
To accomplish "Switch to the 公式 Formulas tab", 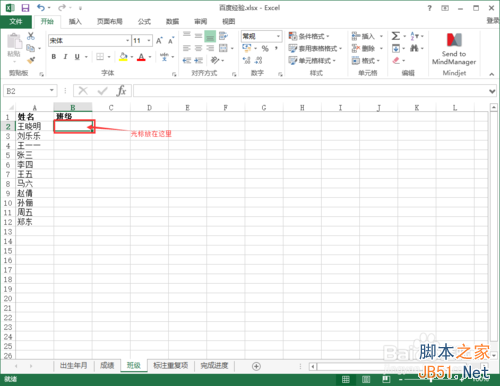I will pyautogui.click(x=144, y=22).
